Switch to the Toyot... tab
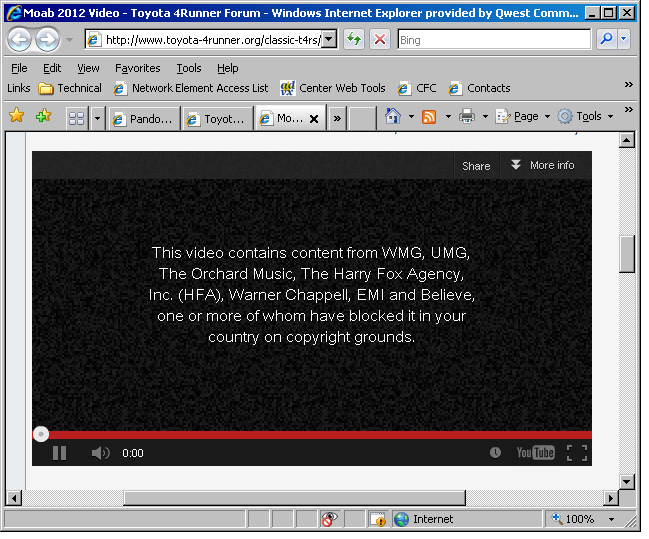Viewport: 649px width, 539px height. pos(218,119)
